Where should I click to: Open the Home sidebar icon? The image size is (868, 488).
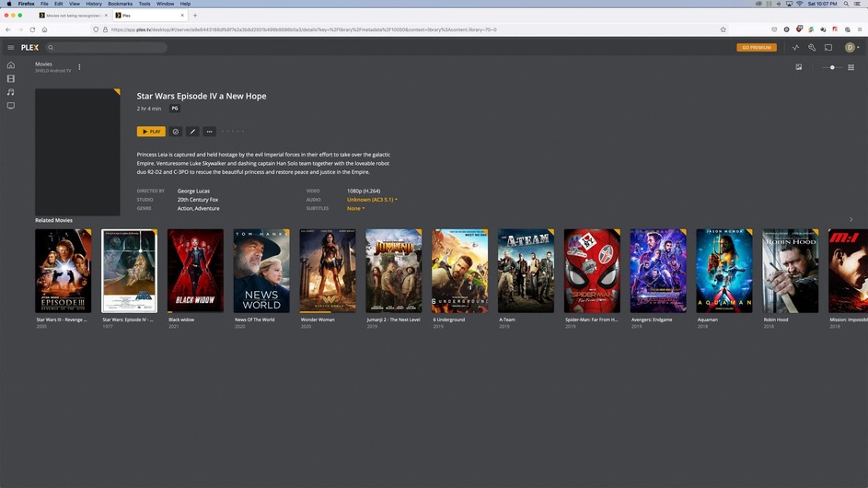tap(10, 65)
